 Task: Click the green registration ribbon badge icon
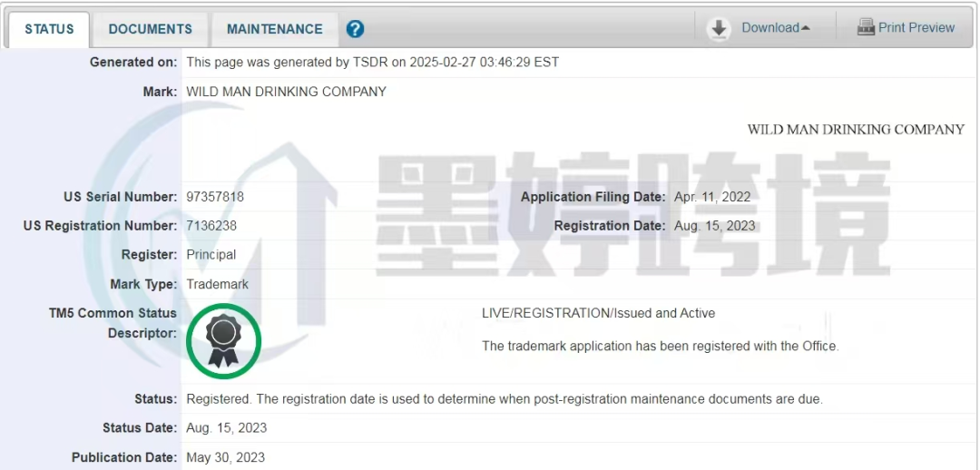(223, 340)
